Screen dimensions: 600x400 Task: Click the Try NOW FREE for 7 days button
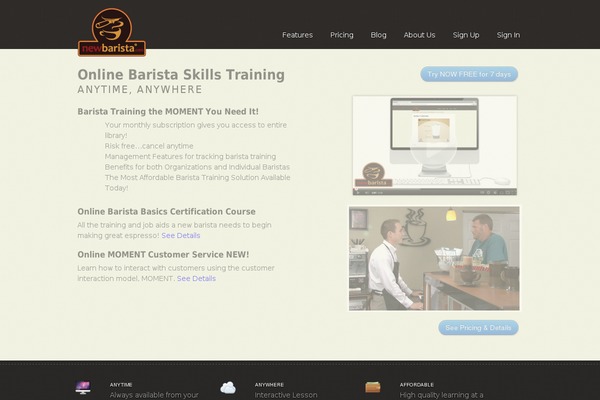(x=469, y=74)
